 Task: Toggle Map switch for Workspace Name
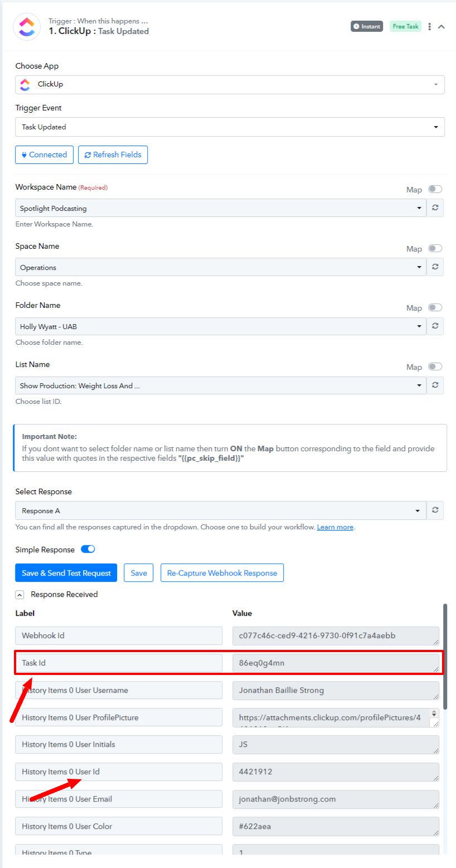click(x=435, y=189)
